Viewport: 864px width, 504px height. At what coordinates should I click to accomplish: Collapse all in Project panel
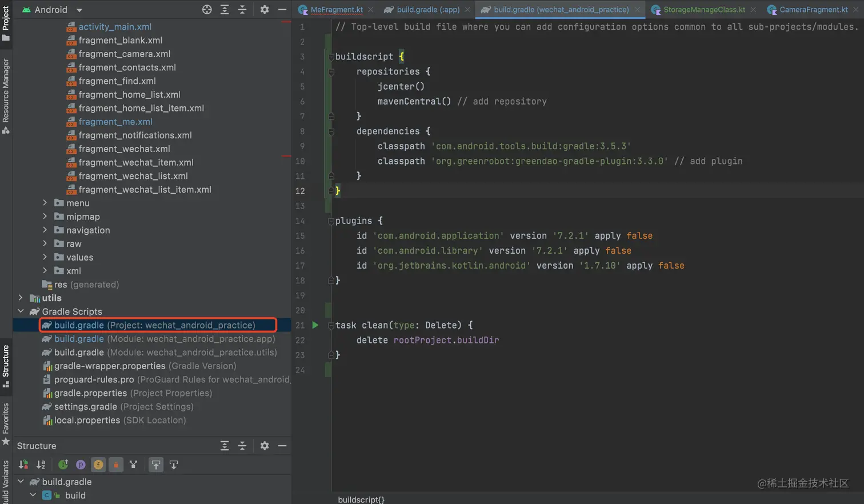click(242, 10)
